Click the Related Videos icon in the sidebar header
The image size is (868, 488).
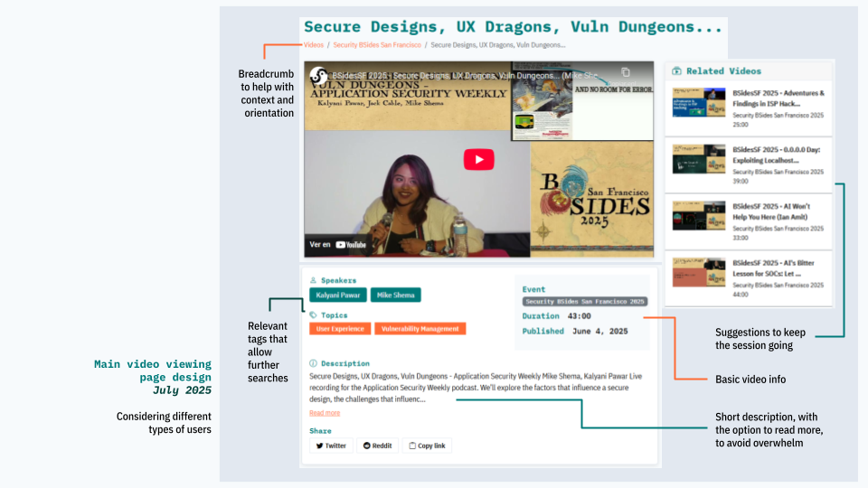(x=676, y=70)
